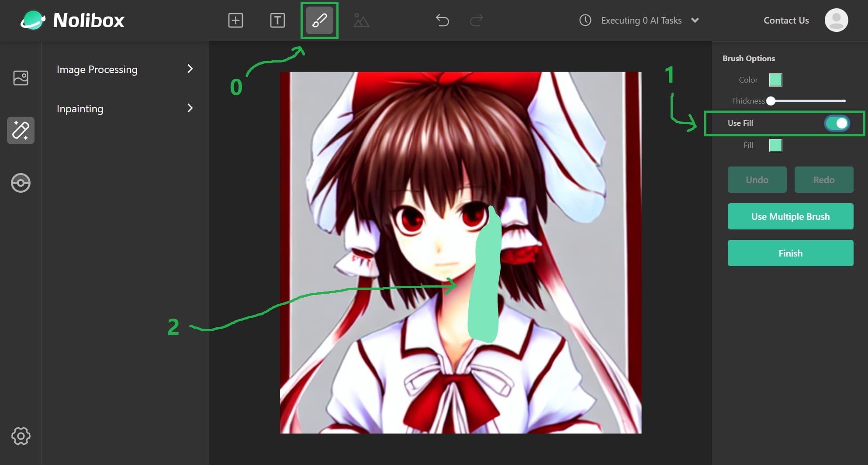This screenshot has height=465, width=868.
Task: Expand the Inpainting chevron
Action: pyautogui.click(x=190, y=108)
